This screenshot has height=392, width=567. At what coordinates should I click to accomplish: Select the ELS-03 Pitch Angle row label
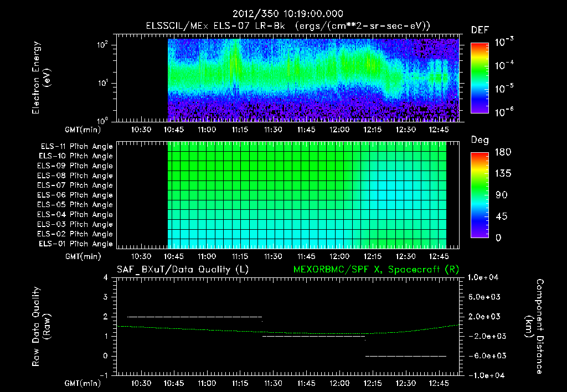coord(75,225)
